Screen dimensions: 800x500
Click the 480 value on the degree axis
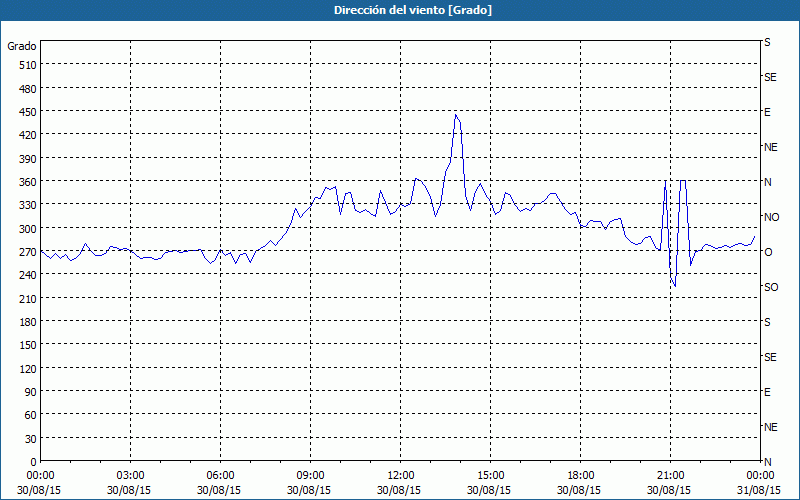pyautogui.click(x=29, y=89)
